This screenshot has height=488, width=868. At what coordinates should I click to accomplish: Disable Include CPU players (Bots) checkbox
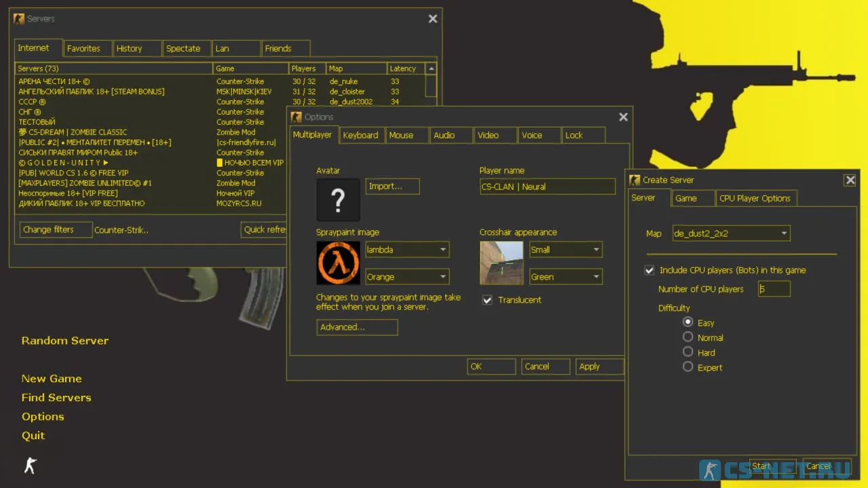click(649, 270)
